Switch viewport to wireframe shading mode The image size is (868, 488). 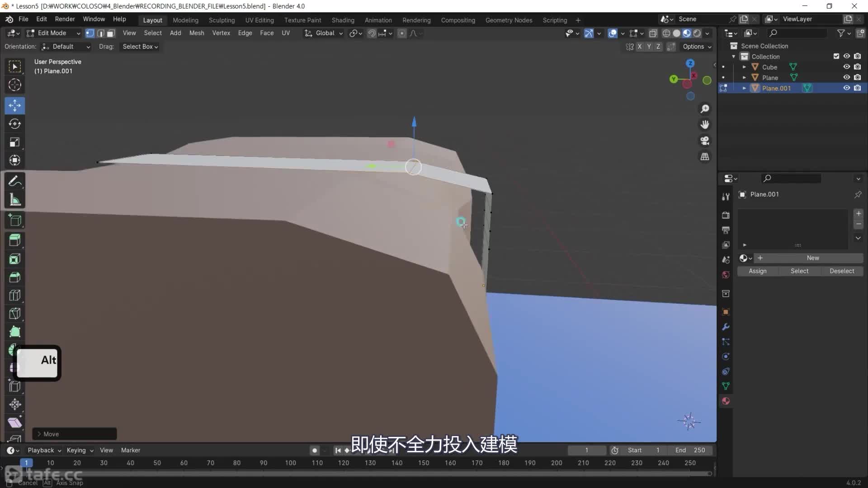(667, 33)
